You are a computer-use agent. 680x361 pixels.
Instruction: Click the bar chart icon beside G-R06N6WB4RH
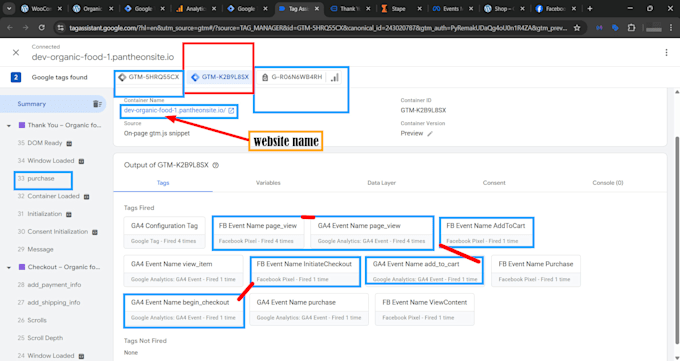(x=334, y=78)
